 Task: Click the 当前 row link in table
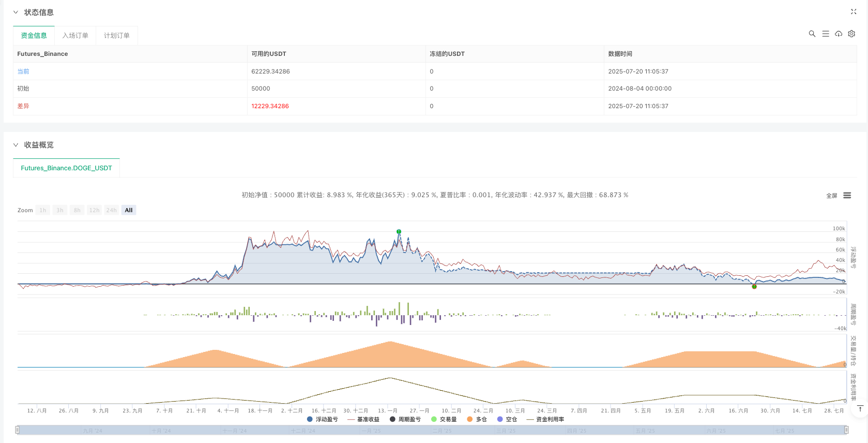23,71
